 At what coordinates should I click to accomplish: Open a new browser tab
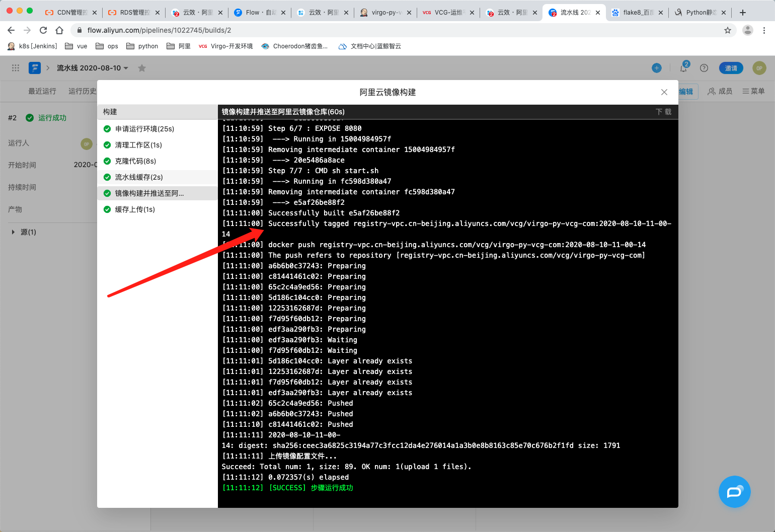743,13
